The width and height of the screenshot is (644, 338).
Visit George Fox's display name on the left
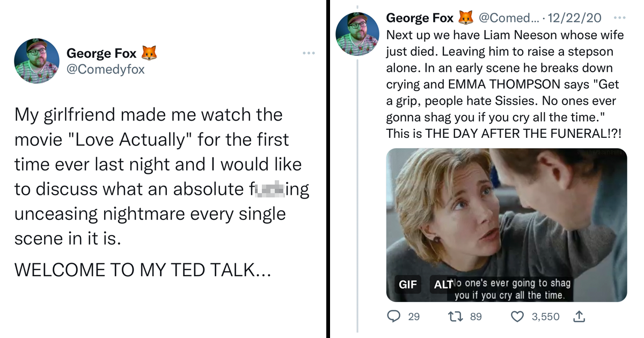pyautogui.click(x=101, y=53)
